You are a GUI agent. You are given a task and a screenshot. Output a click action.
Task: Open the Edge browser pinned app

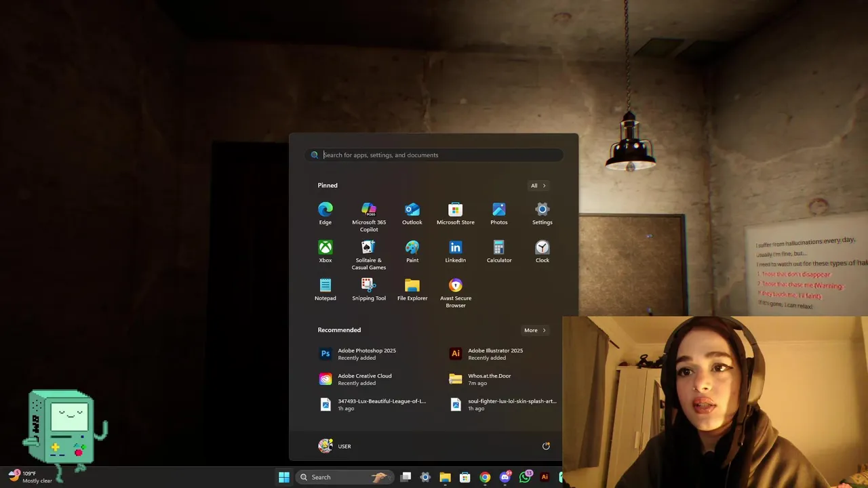tap(325, 213)
